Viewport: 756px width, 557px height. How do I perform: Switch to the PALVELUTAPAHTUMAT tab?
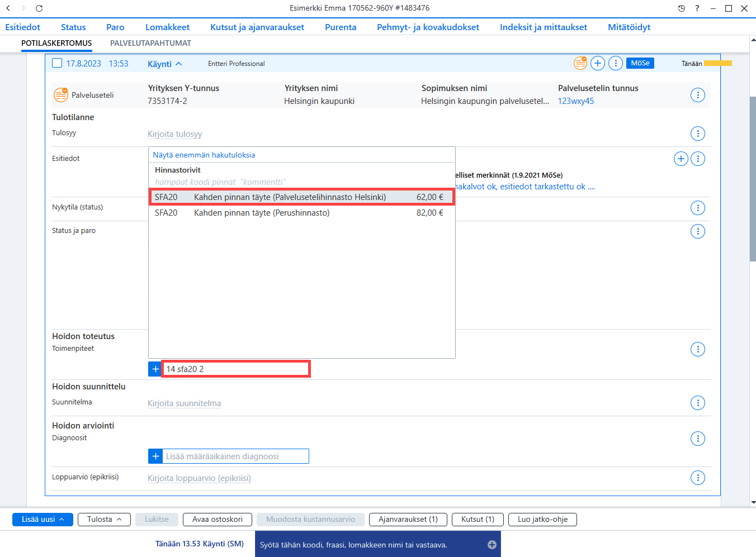point(150,43)
